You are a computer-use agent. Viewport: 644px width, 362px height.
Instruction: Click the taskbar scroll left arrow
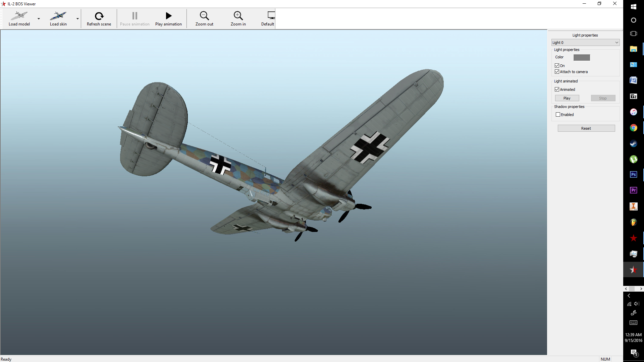pos(626,289)
